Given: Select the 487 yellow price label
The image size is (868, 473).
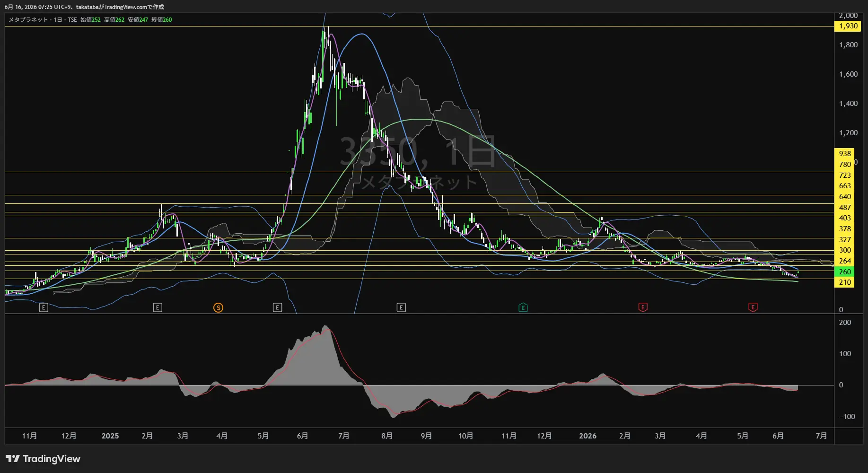Looking at the screenshot, I should point(845,208).
